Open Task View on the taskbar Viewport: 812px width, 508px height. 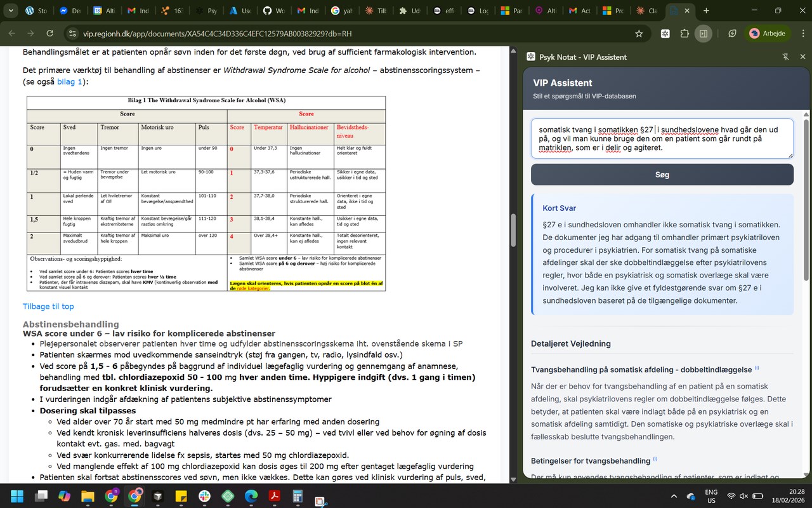click(x=41, y=496)
